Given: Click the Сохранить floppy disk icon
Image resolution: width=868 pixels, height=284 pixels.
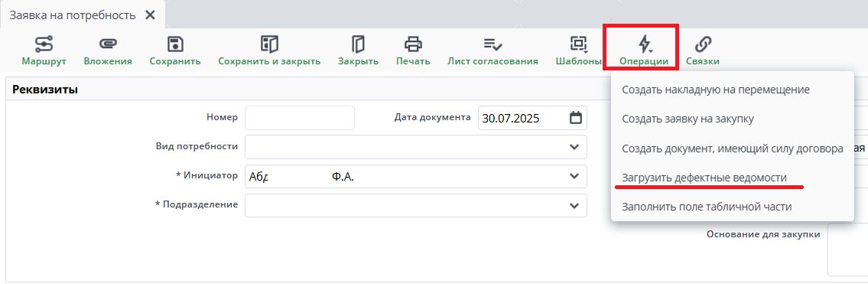Looking at the screenshot, I should coord(175,44).
